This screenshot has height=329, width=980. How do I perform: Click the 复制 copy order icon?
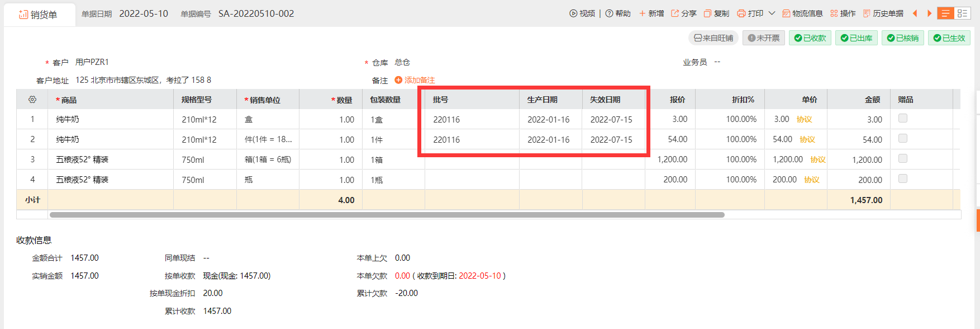707,13
